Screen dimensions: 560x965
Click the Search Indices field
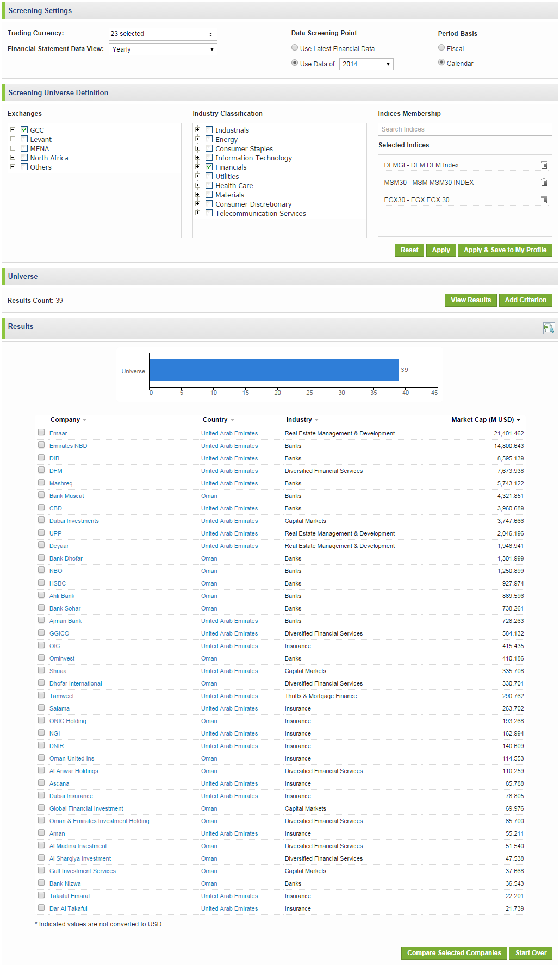click(x=465, y=129)
